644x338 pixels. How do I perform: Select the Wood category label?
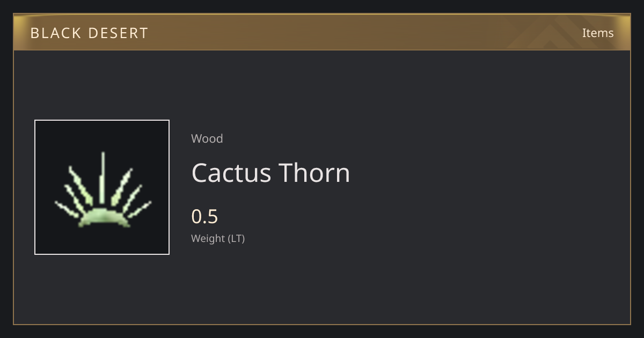(207, 138)
